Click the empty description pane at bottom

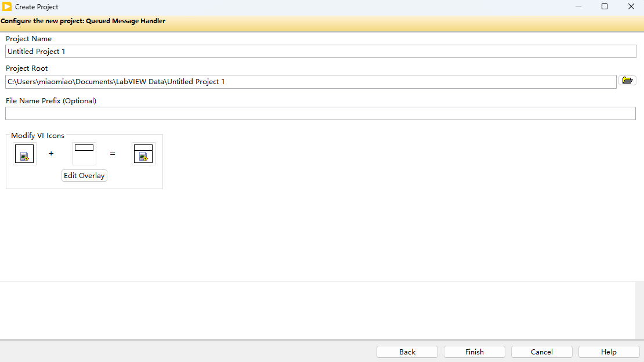click(316, 310)
